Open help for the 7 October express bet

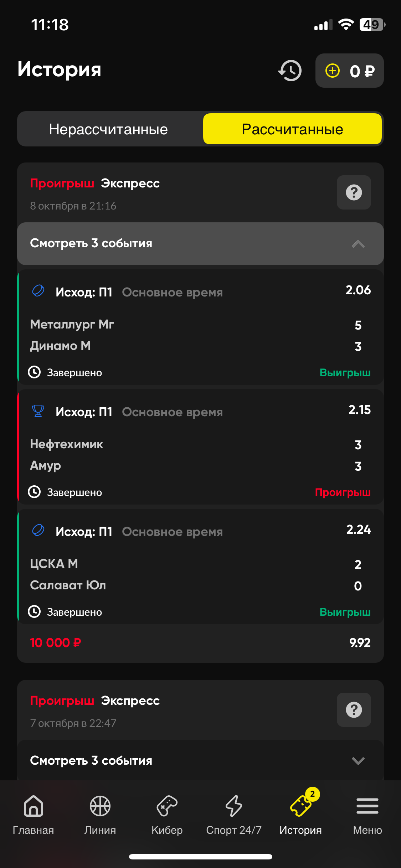pos(354,710)
